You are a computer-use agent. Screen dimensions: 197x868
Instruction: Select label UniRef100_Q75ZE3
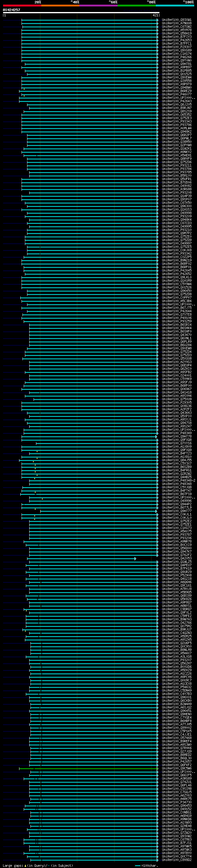point(176,118)
